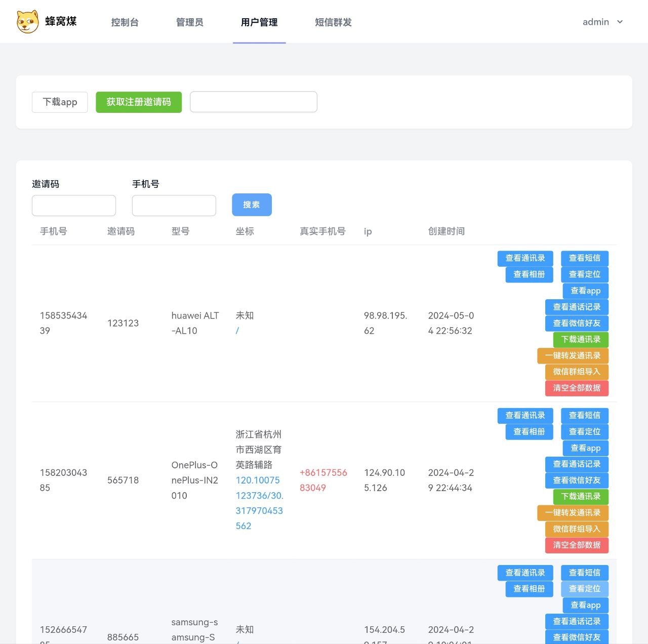The image size is (648, 644).
Task: Click 下载通讯录 in the first row
Action: tap(580, 340)
